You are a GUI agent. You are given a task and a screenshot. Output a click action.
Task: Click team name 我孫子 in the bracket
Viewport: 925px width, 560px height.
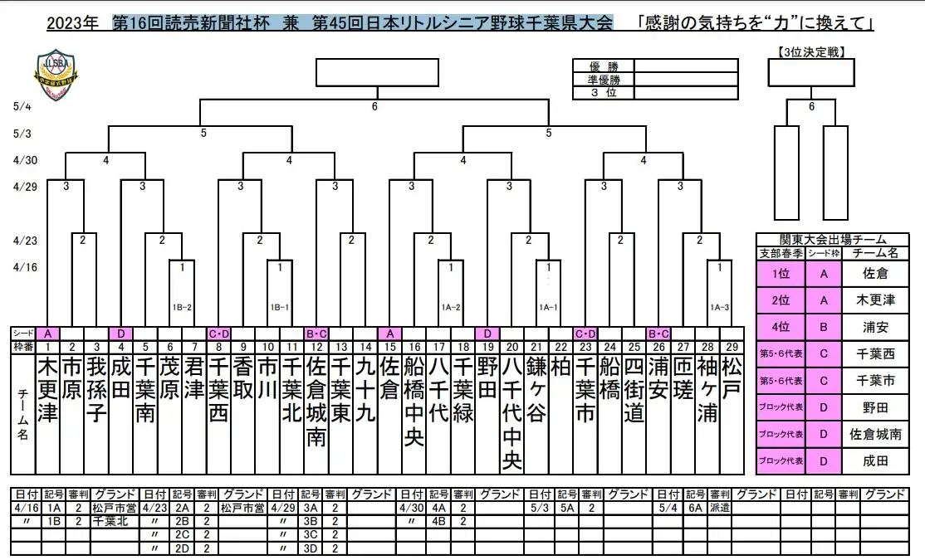pos(96,390)
